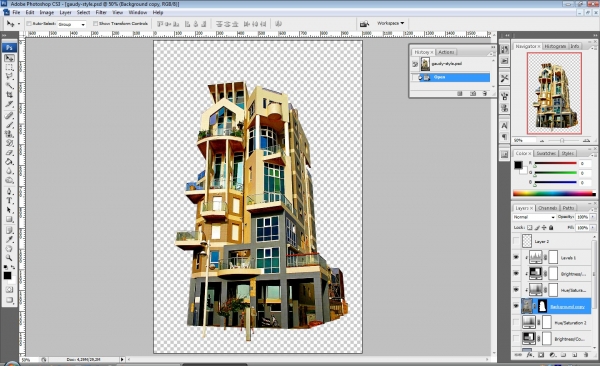Open the Image menu
600x366 pixels.
[x=47, y=12]
